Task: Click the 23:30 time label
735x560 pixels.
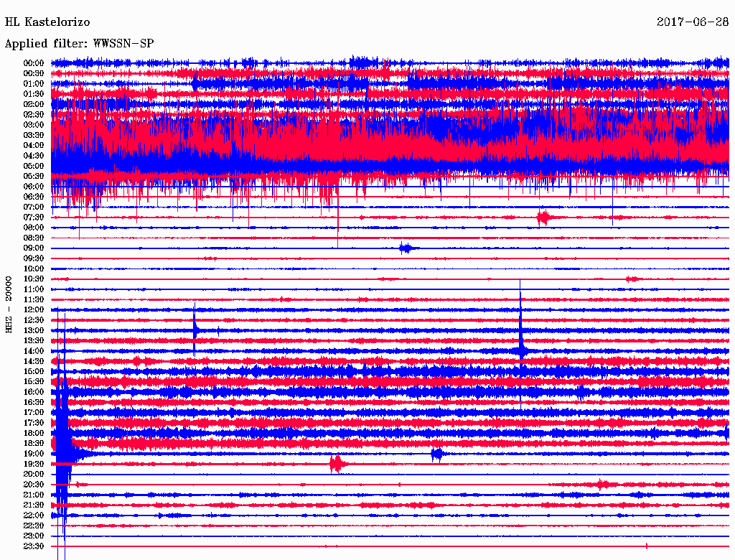Action: tap(34, 546)
